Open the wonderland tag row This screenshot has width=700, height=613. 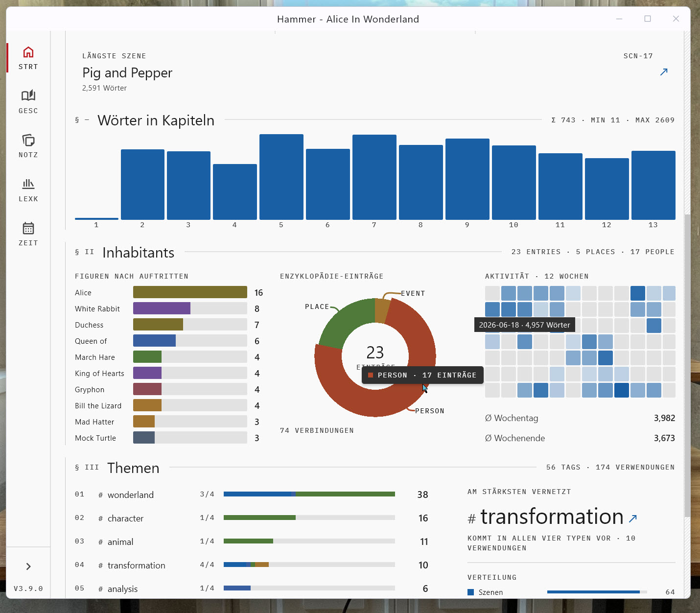coord(252,495)
